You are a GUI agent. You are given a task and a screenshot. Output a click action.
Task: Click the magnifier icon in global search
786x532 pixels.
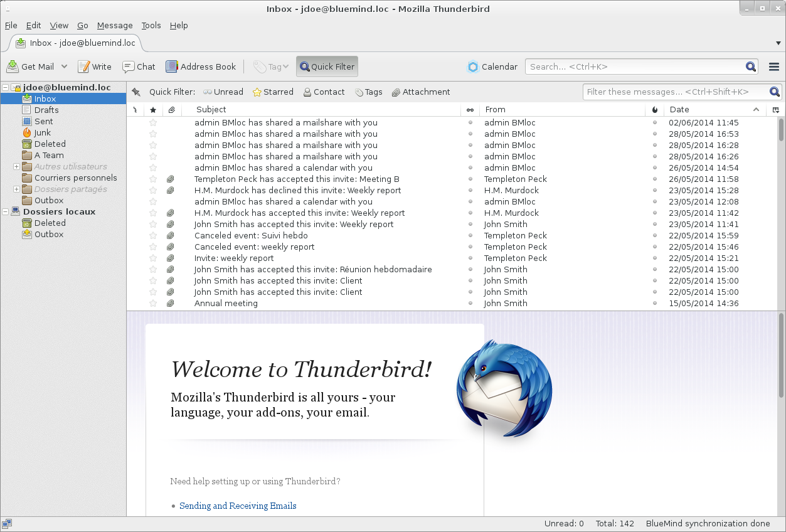751,66
